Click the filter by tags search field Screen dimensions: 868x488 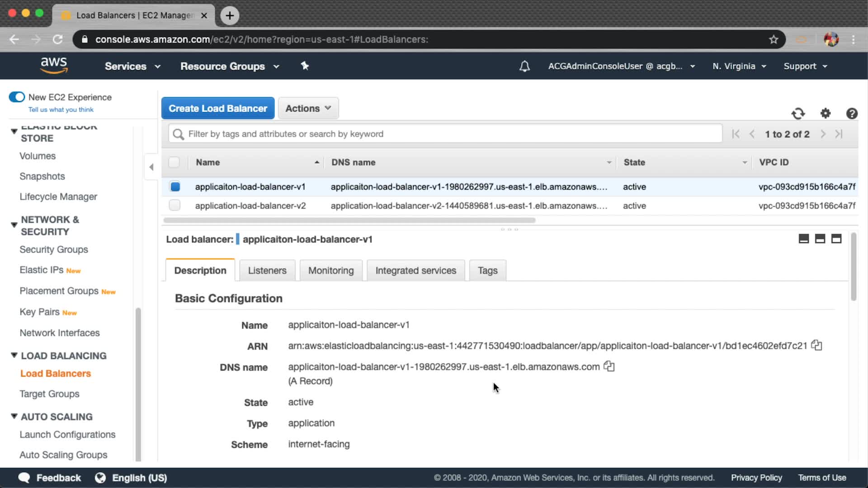pyautogui.click(x=445, y=134)
